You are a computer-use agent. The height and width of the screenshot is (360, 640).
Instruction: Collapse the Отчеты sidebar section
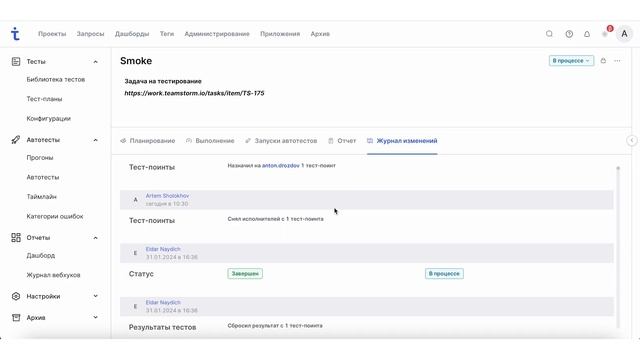click(x=96, y=238)
